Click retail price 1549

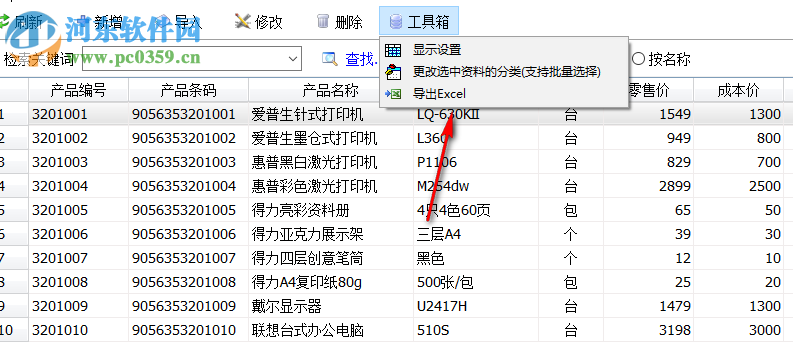[648, 114]
